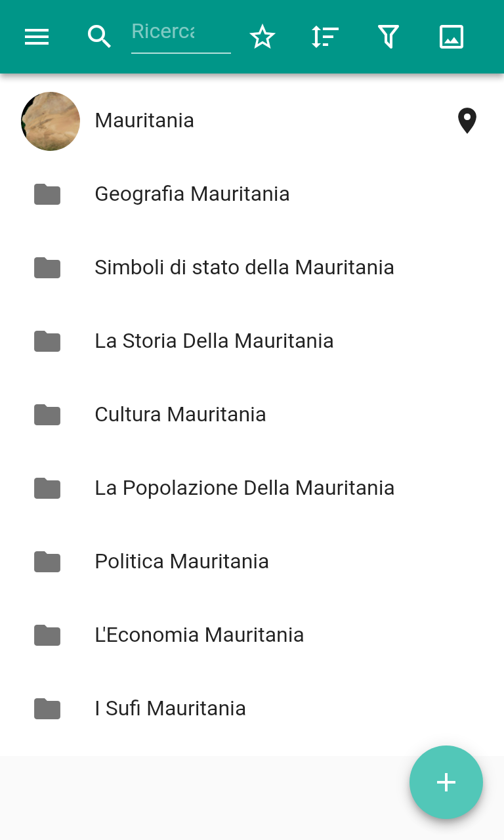This screenshot has height=840, width=504.
Task: Select La Popolazione Della Mauritania
Action: [244, 488]
